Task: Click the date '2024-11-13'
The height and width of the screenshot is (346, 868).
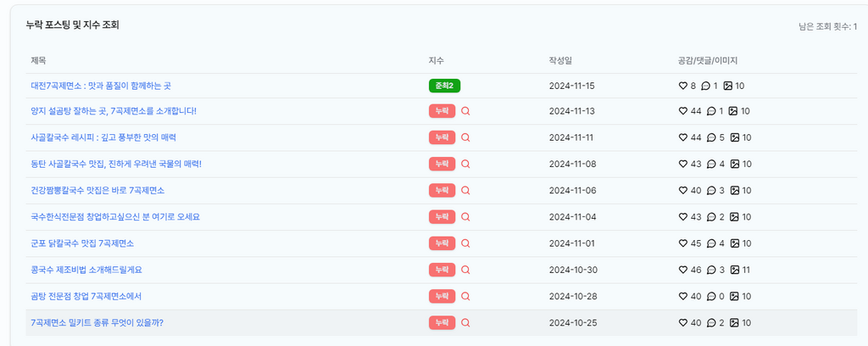Action: click(572, 111)
